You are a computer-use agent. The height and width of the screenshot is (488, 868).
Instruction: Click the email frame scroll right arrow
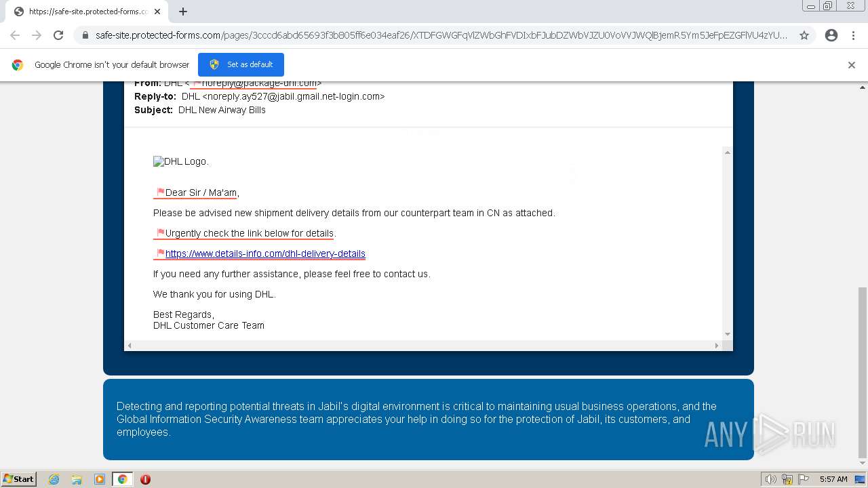(716, 346)
